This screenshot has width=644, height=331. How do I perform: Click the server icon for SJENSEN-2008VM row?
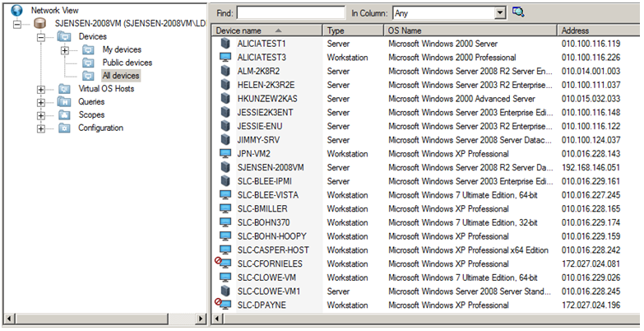225,167
